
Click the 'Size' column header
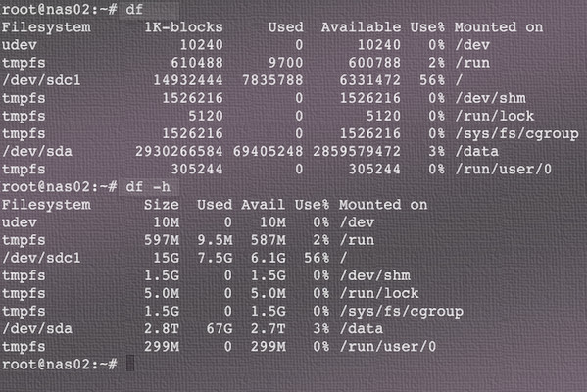(x=162, y=205)
